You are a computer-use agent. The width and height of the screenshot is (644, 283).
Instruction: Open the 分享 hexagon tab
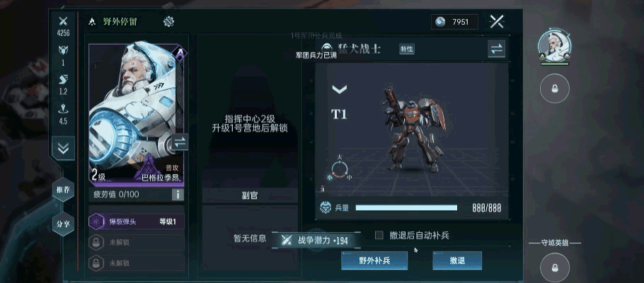click(x=63, y=224)
